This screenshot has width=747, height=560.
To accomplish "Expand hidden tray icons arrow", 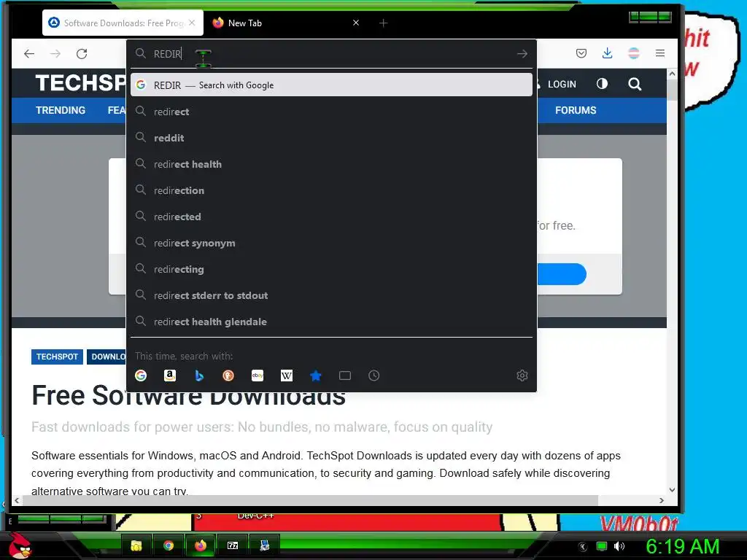I will click(x=583, y=547).
